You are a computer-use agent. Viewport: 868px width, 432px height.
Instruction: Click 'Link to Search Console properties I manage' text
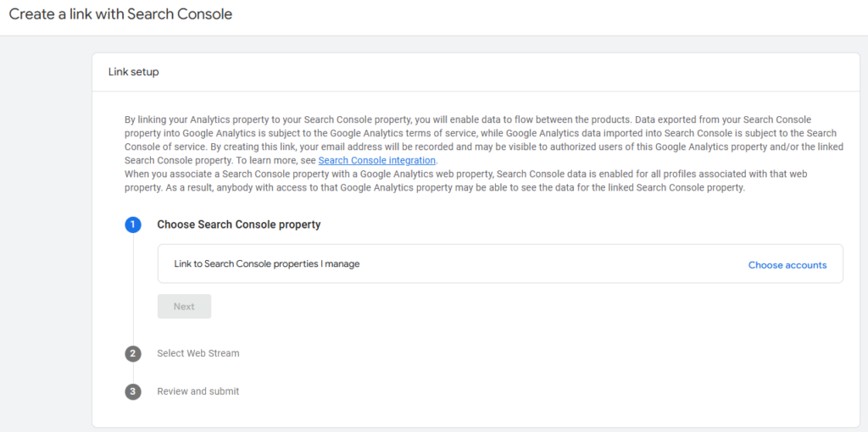(267, 263)
